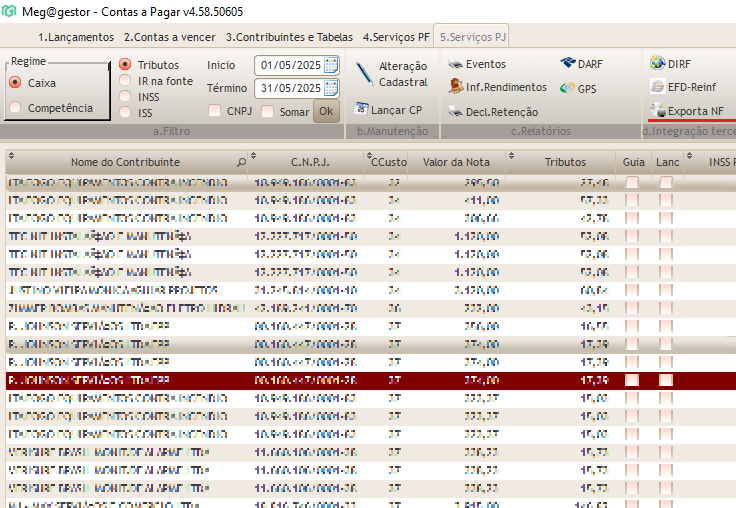Click the Decl.Retenção icon

(x=455, y=112)
